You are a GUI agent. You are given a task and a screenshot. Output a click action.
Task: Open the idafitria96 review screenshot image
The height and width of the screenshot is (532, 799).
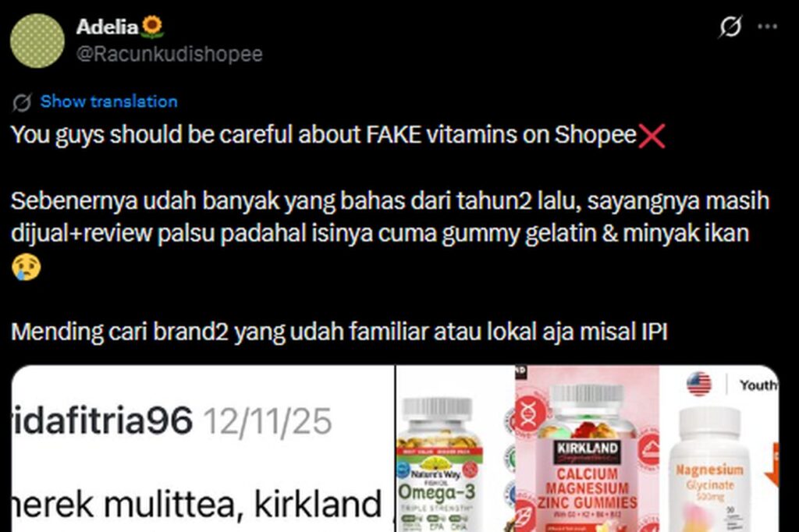[203, 449]
